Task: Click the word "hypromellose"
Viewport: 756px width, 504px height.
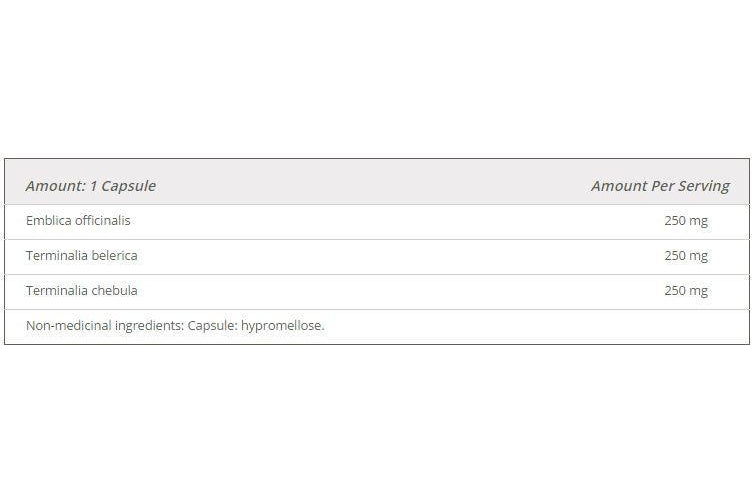Action: (282, 326)
